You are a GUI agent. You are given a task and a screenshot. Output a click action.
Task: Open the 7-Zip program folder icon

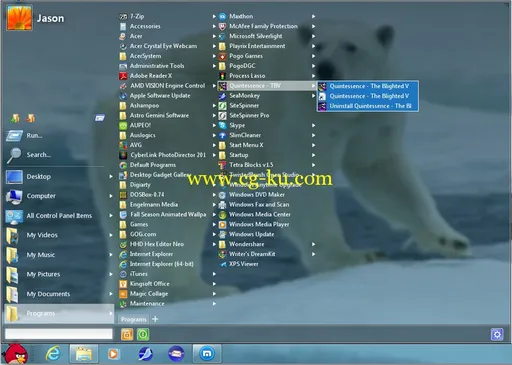coord(123,16)
